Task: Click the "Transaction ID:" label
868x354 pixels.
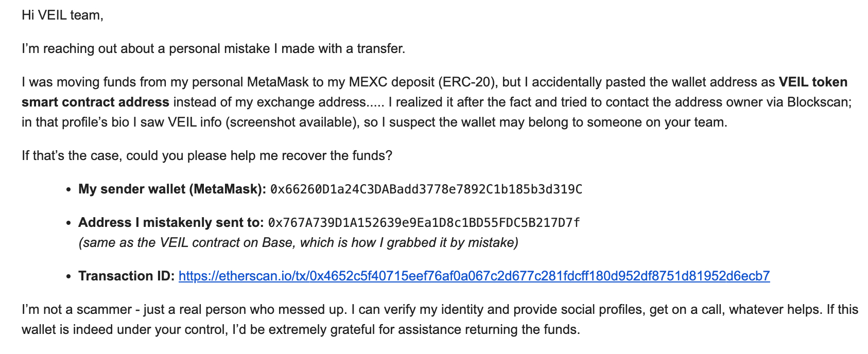Action: pos(127,276)
